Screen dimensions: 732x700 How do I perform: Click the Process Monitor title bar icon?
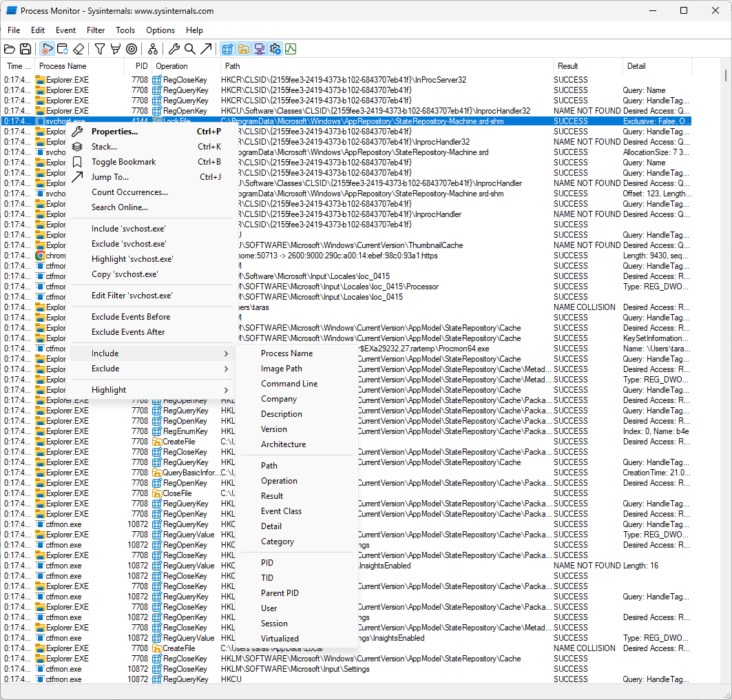coord(12,10)
